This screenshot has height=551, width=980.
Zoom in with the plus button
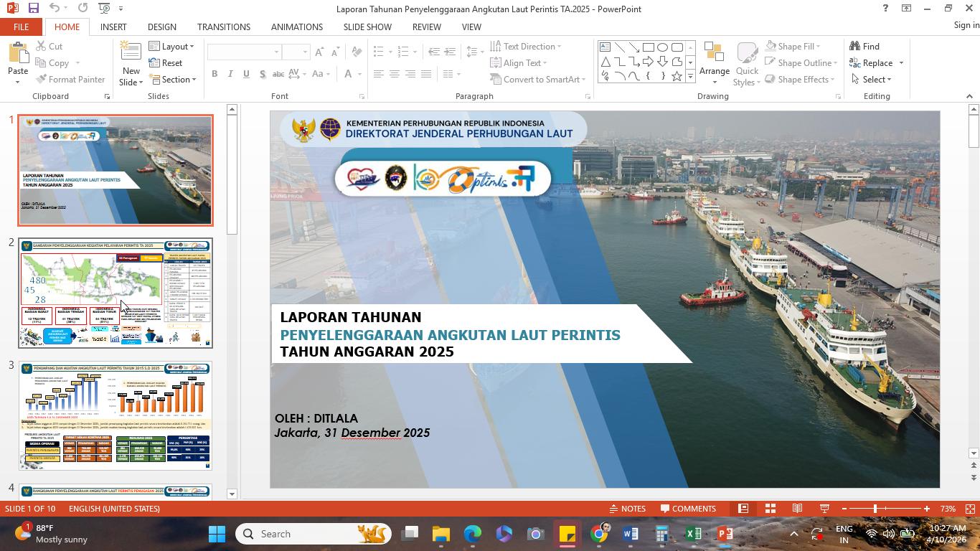pos(927,509)
